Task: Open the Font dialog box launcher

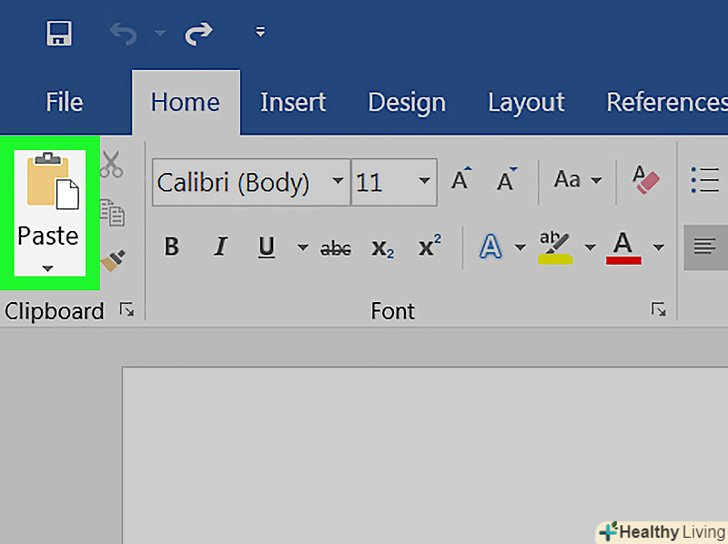Action: 658,310
